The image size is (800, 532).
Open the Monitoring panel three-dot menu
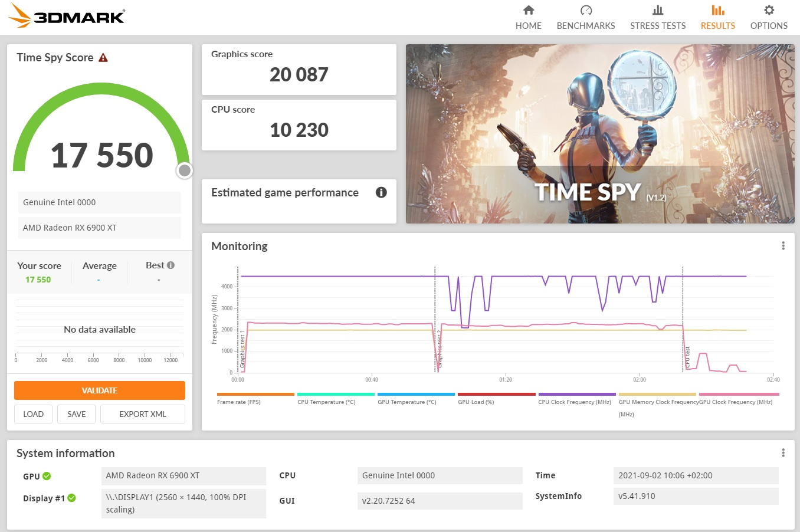(x=783, y=246)
